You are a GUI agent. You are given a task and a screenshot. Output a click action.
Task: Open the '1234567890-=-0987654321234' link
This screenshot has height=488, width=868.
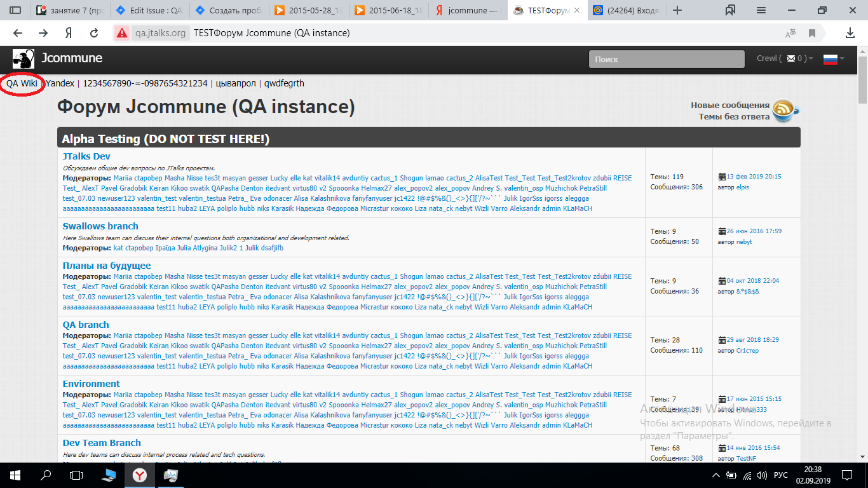click(145, 83)
